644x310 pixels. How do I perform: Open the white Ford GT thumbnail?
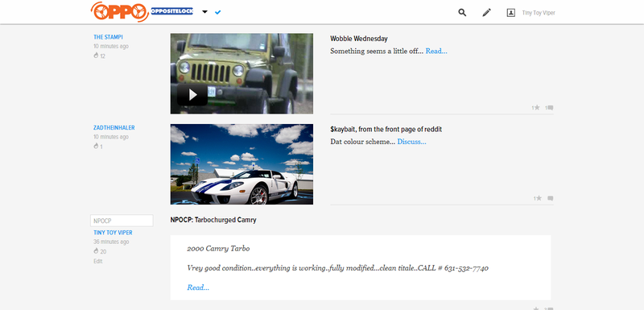[242, 164]
